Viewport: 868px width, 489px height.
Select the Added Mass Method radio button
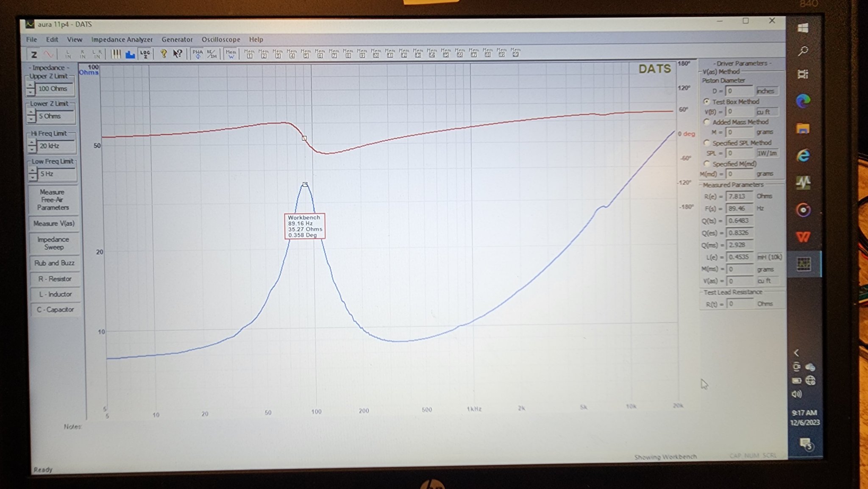[707, 122]
